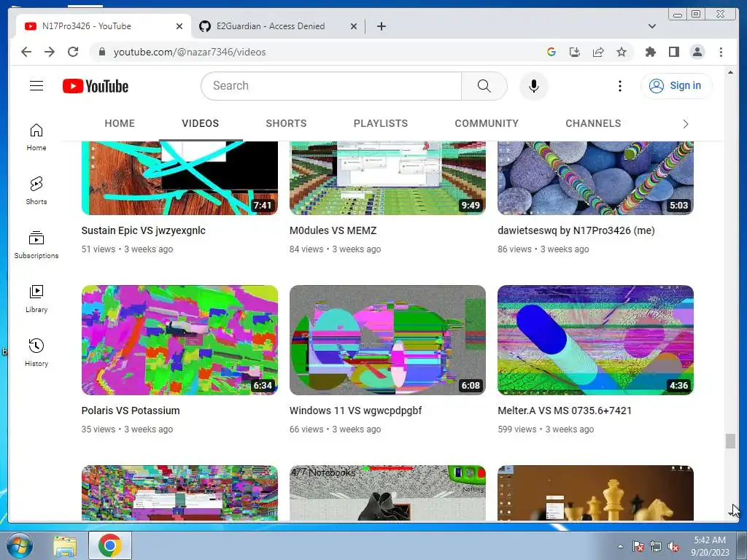Open the CHANNELS tab
This screenshot has height=560, width=747.
point(593,123)
